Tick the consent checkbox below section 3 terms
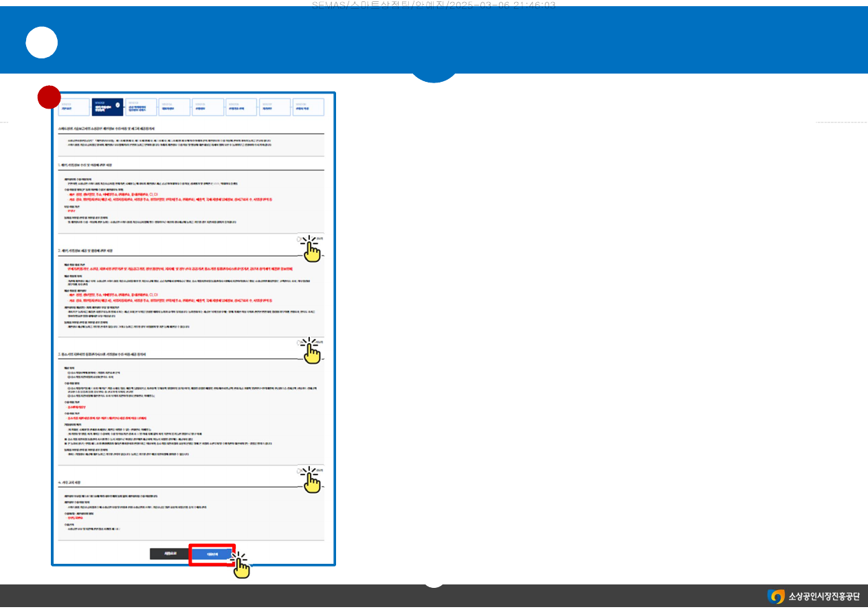Image resolution: width=868 pixels, height=614 pixels. pos(300,471)
